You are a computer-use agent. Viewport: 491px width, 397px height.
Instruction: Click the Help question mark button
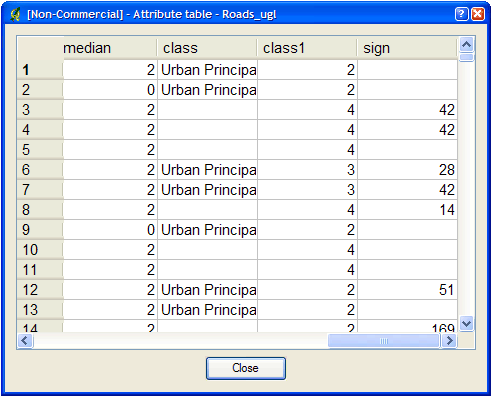(461, 14)
